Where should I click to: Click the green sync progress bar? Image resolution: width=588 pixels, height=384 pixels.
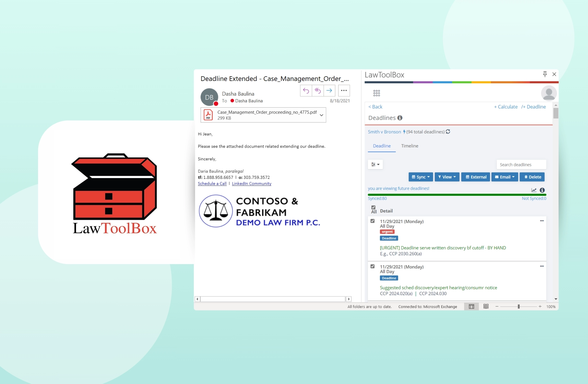457,195
